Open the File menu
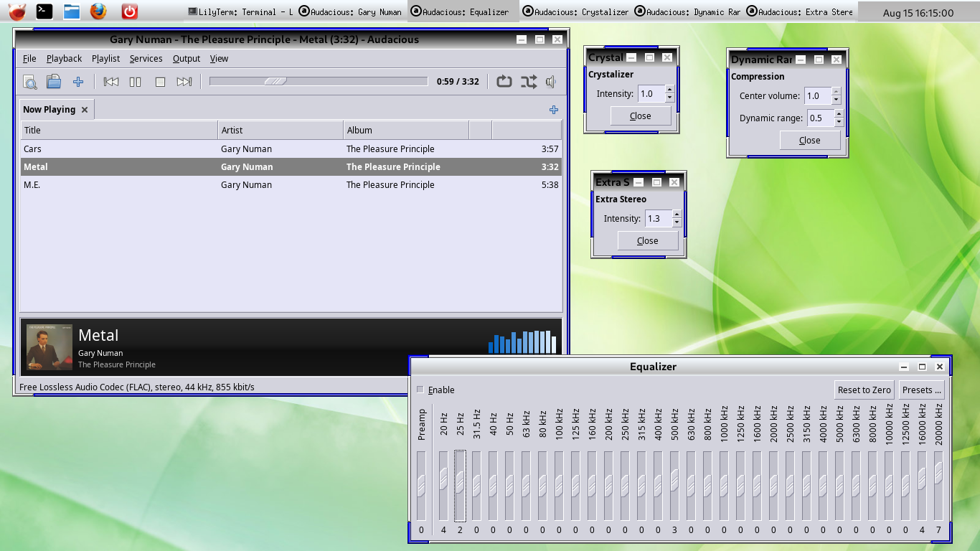The image size is (980, 551). [29, 59]
